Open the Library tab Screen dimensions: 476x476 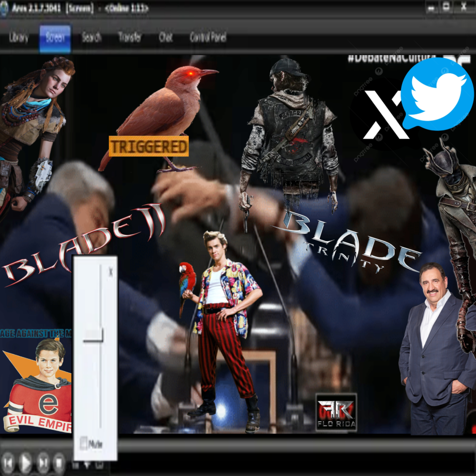click(19, 38)
